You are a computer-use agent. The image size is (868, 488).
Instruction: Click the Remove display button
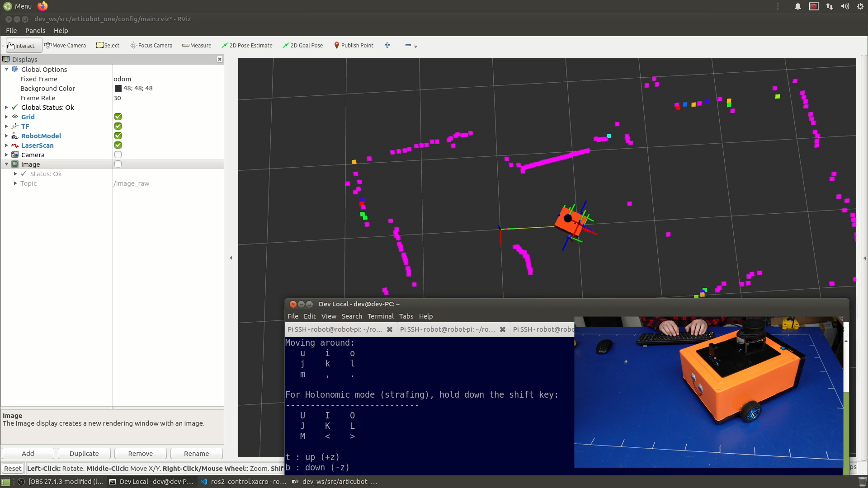(141, 453)
